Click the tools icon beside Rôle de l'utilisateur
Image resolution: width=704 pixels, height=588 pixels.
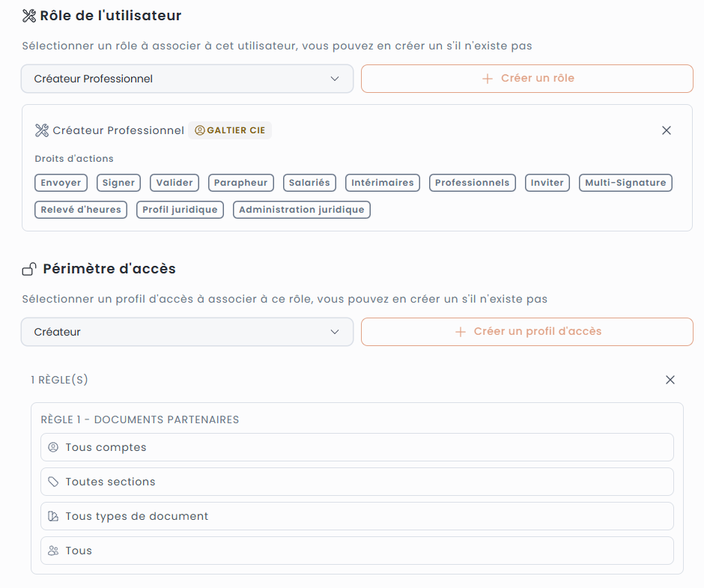(29, 15)
